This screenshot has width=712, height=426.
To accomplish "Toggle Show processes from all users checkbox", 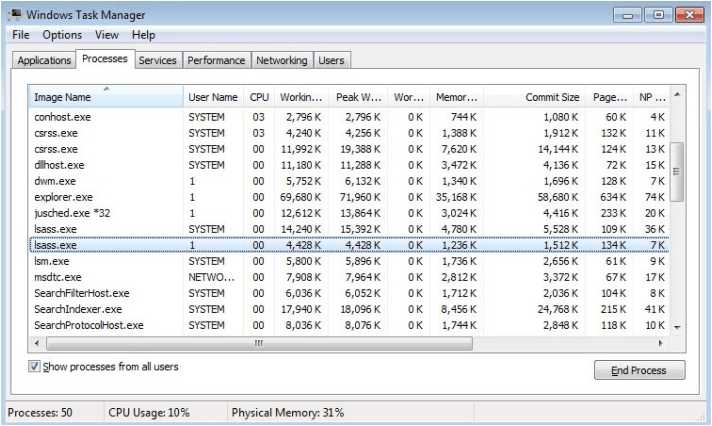I will click(x=35, y=366).
